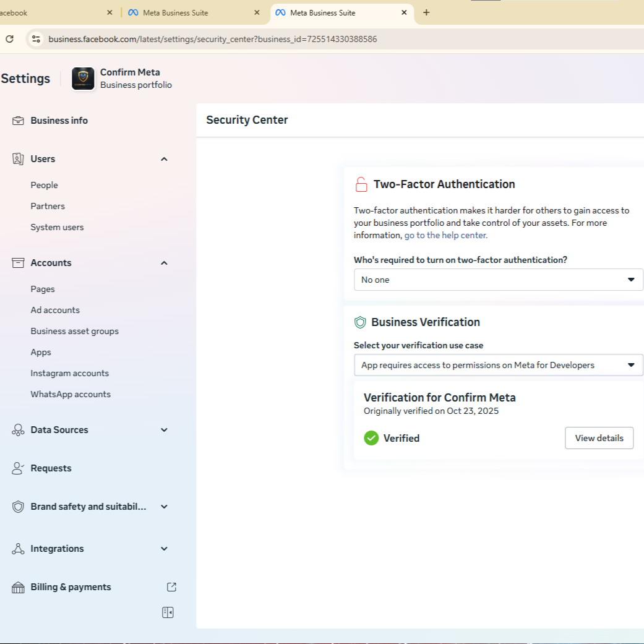Open the People settings page
Image resolution: width=644 pixels, height=644 pixels.
click(x=44, y=185)
